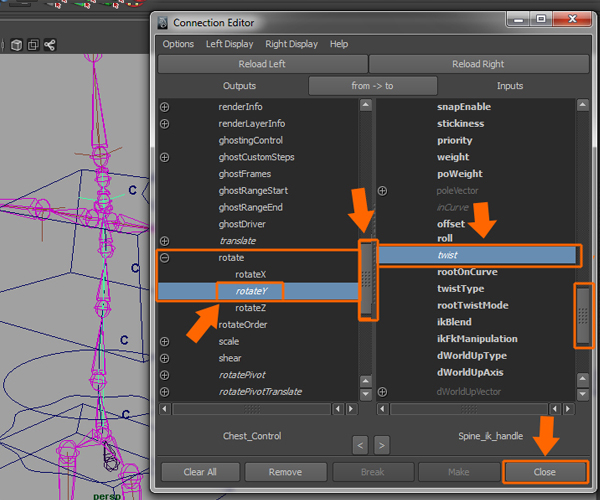The width and height of the screenshot is (600, 500).
Task: Select roll in the inputs list
Action: (x=445, y=239)
